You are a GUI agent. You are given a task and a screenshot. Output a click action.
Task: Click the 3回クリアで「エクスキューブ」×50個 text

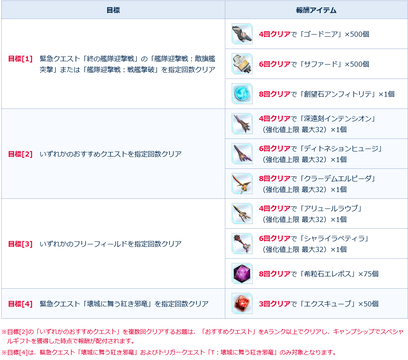[319, 304]
